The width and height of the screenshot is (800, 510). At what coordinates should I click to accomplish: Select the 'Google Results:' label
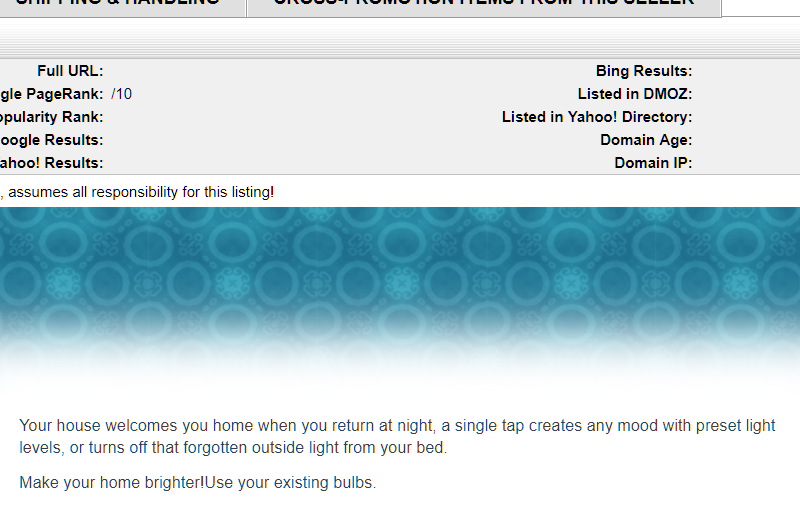(51, 140)
